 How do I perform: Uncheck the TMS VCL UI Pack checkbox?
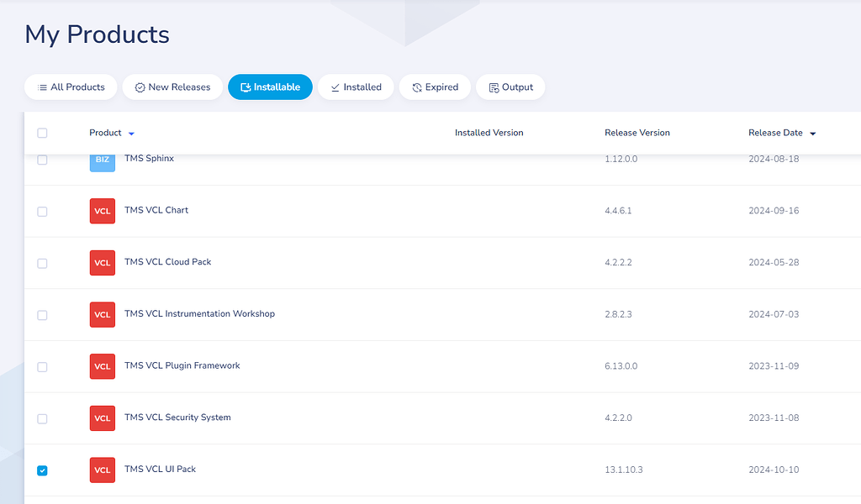pos(42,470)
